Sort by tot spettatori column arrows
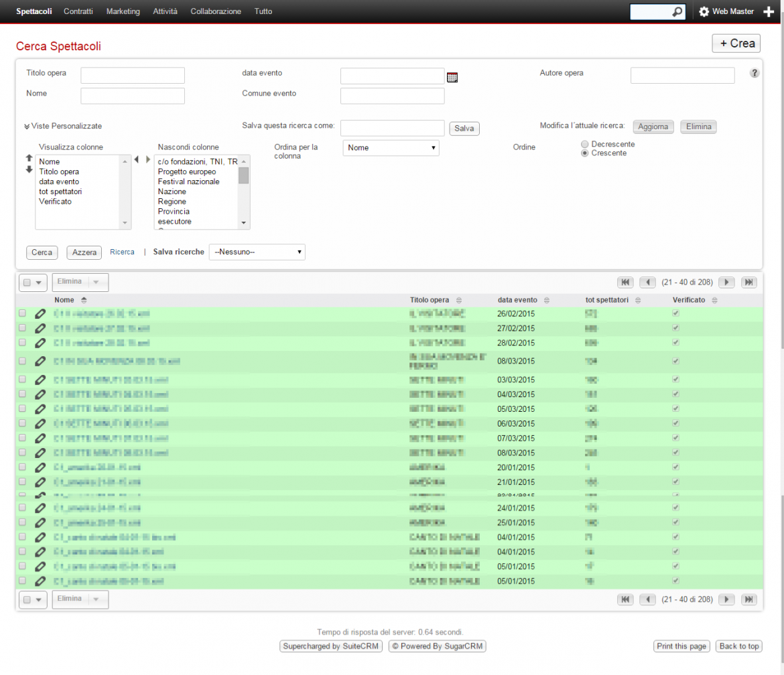This screenshot has height=675, width=784. pyautogui.click(x=638, y=300)
